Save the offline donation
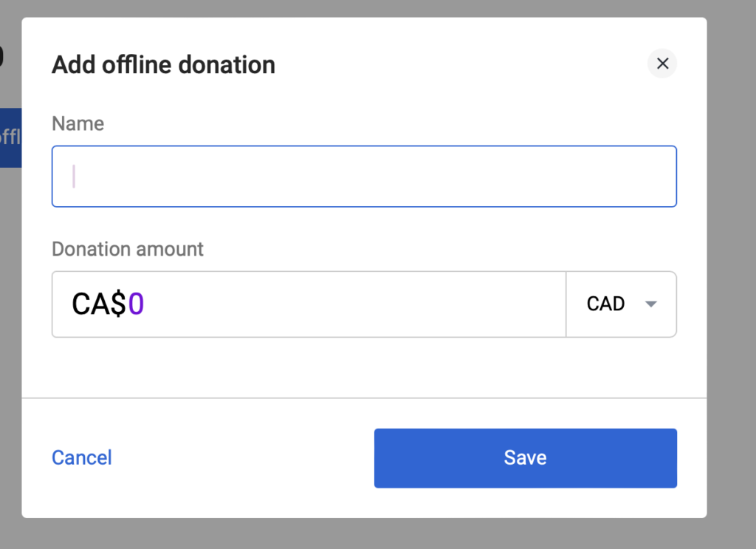This screenshot has height=549, width=756. click(x=525, y=458)
